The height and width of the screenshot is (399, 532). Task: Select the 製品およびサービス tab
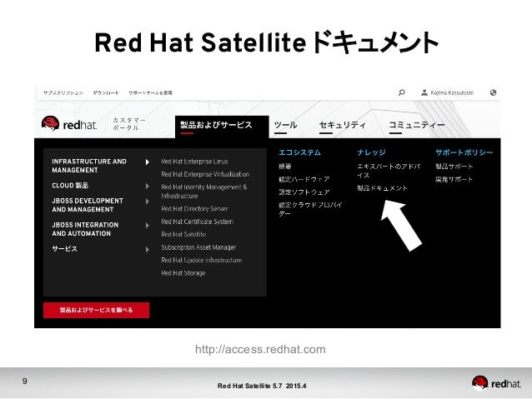(222, 127)
